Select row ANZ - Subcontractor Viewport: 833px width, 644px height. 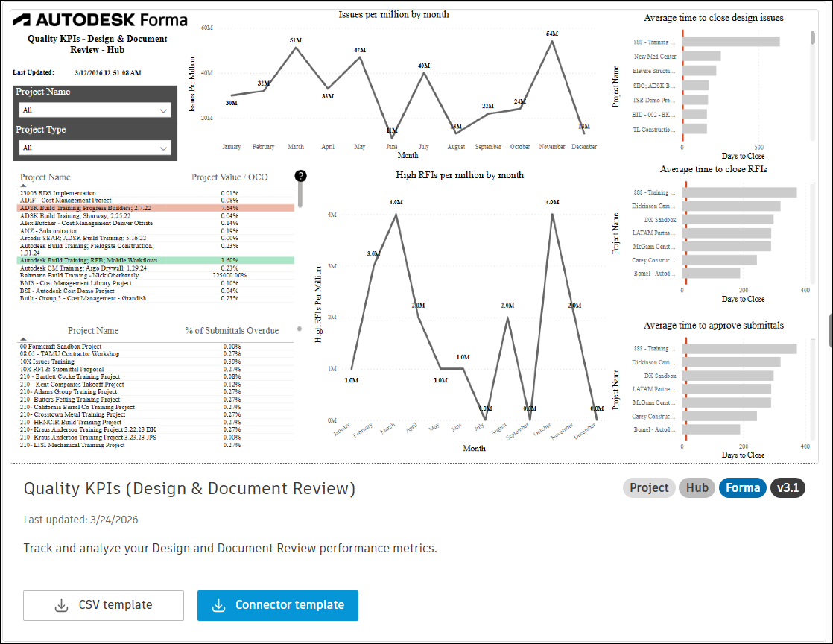click(x=156, y=231)
